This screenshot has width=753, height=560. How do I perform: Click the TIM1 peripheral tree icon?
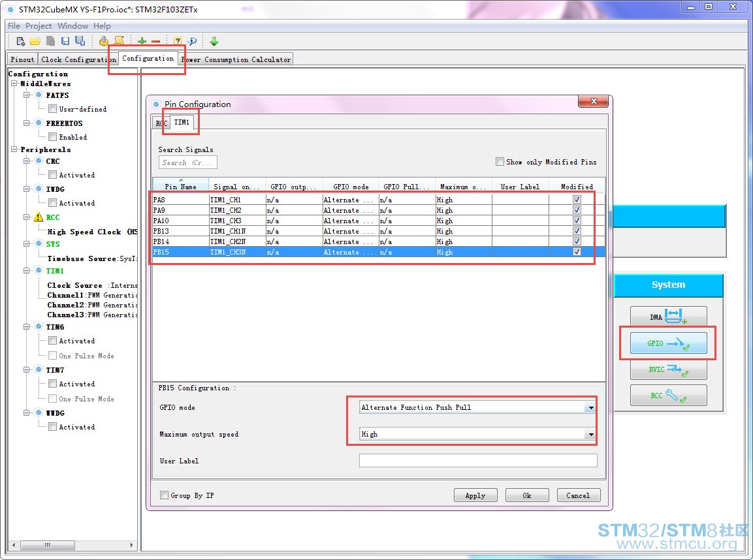39,271
